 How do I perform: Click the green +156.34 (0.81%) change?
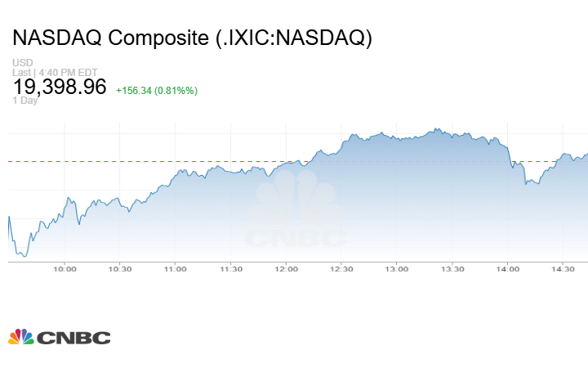[x=157, y=90]
